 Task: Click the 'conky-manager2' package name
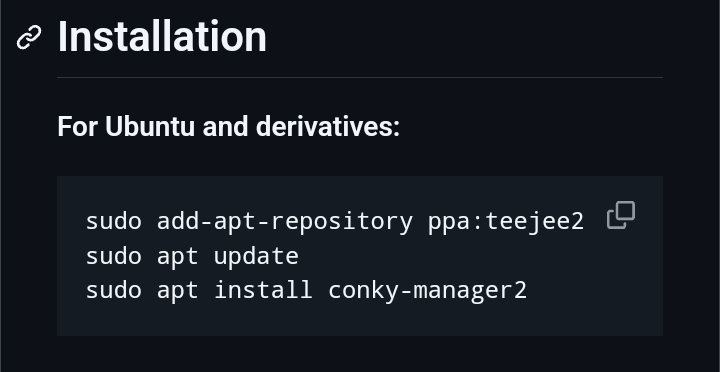tap(428, 291)
